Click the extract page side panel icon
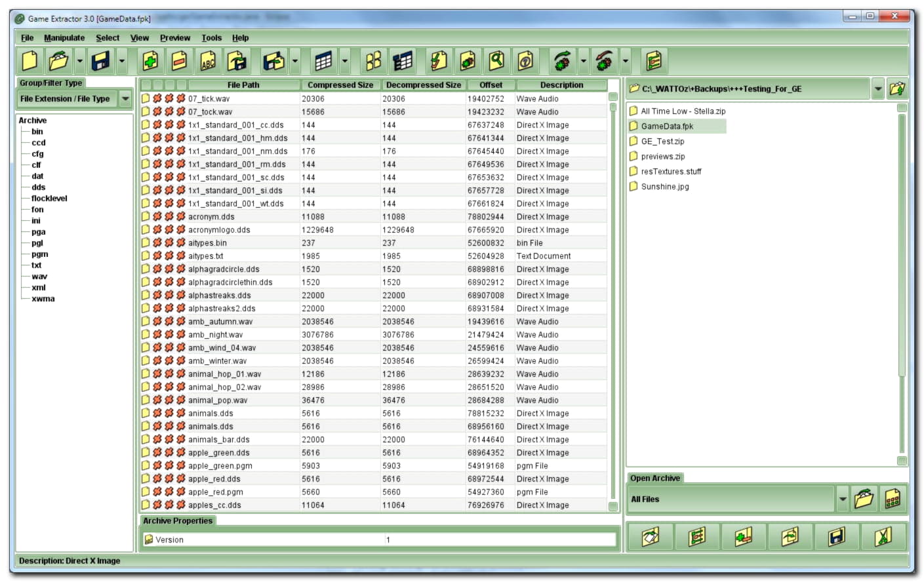Viewport: 924px width, 582px height. coord(790,537)
